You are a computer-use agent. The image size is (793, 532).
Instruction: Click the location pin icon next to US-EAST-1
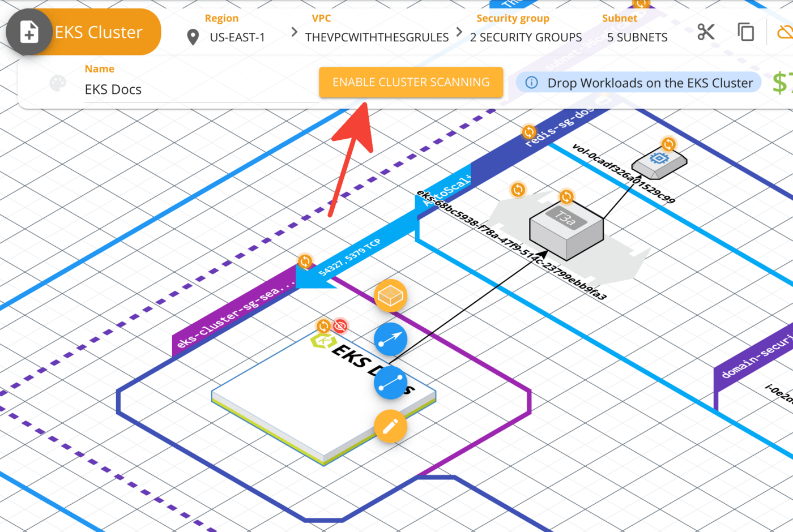pos(193,37)
